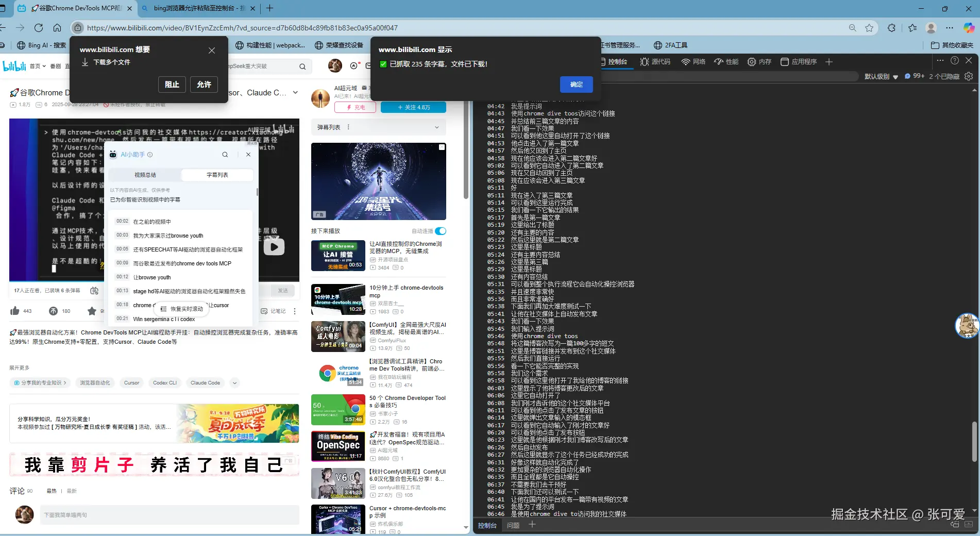Jump to subtitle at 00:09 in the list

tap(183, 263)
